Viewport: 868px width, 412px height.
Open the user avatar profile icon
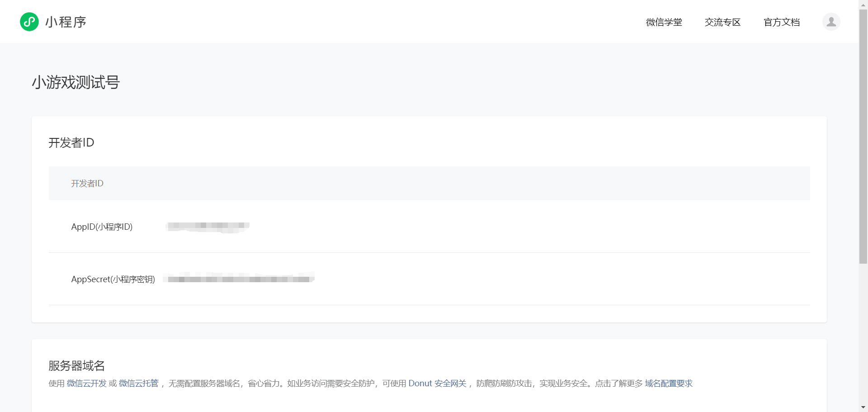831,22
